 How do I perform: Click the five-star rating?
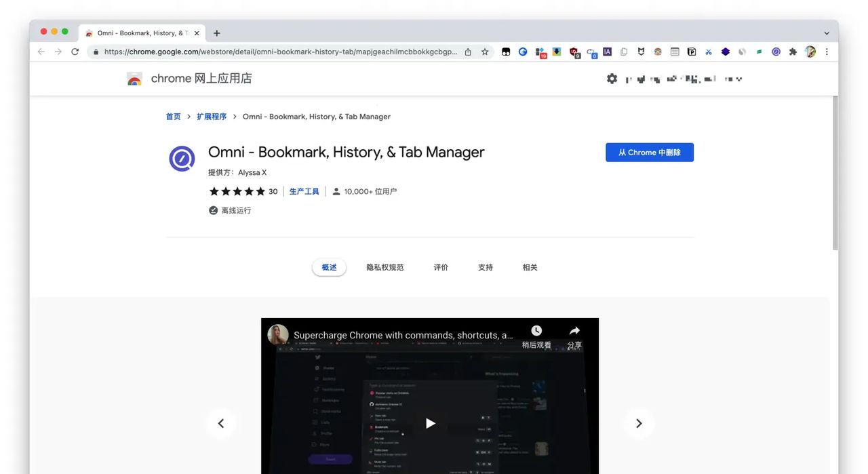pos(237,192)
